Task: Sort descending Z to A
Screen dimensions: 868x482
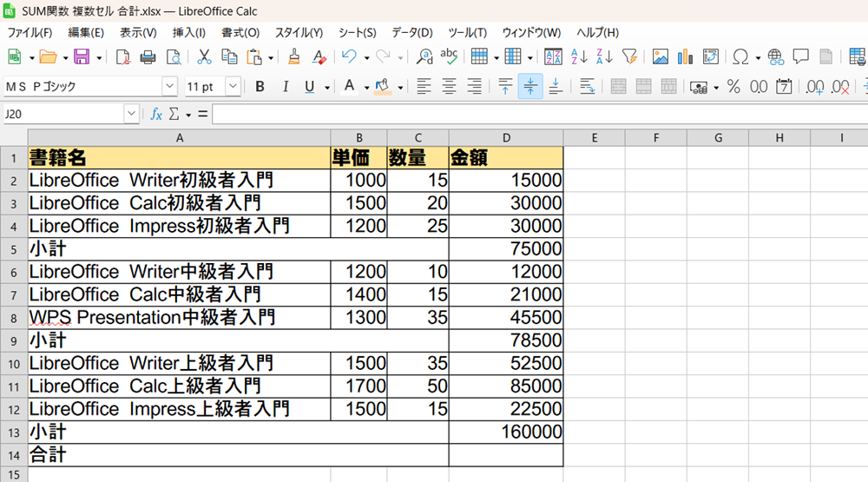Action: (604, 56)
